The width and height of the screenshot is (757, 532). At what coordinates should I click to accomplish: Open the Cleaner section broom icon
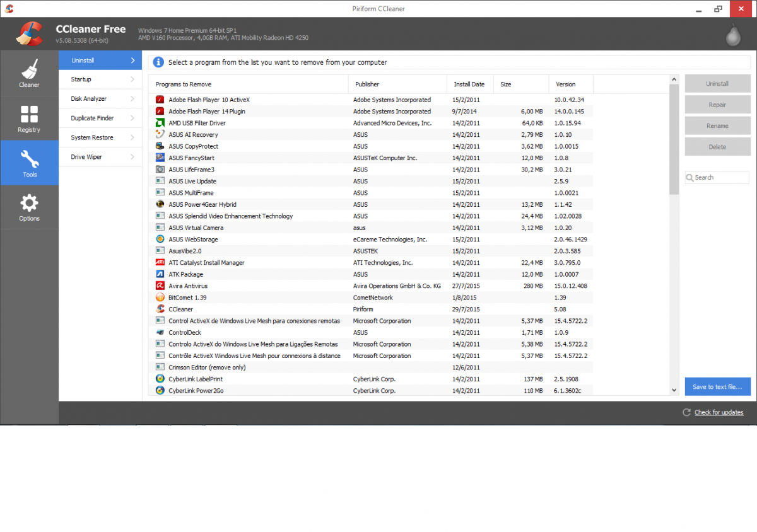(x=29, y=69)
